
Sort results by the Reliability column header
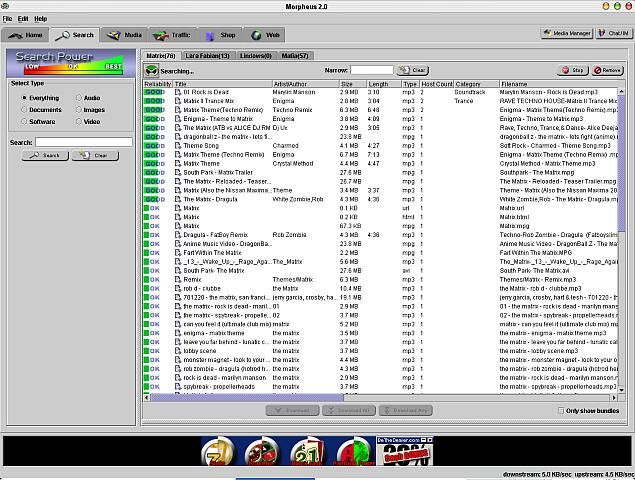coord(158,84)
